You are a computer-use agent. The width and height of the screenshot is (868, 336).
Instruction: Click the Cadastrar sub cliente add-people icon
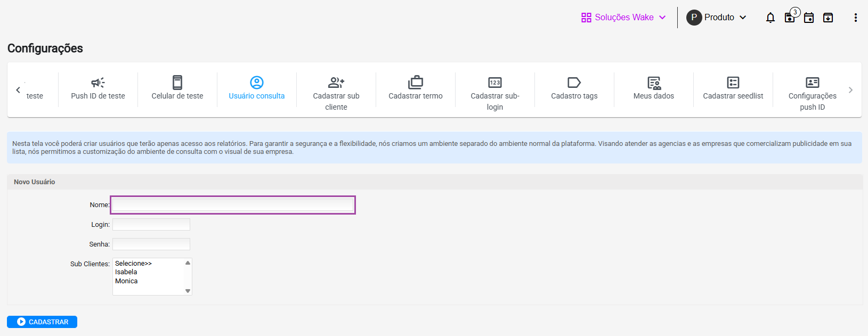336,83
